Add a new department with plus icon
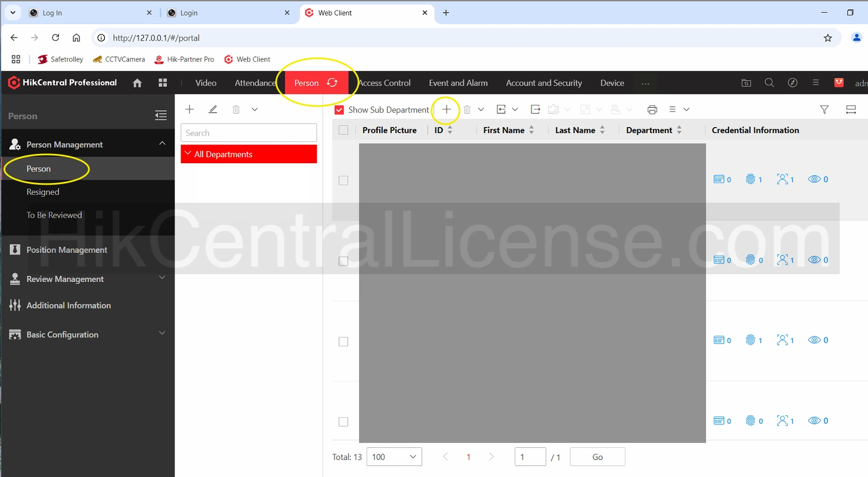This screenshot has height=477, width=868. 190,109
